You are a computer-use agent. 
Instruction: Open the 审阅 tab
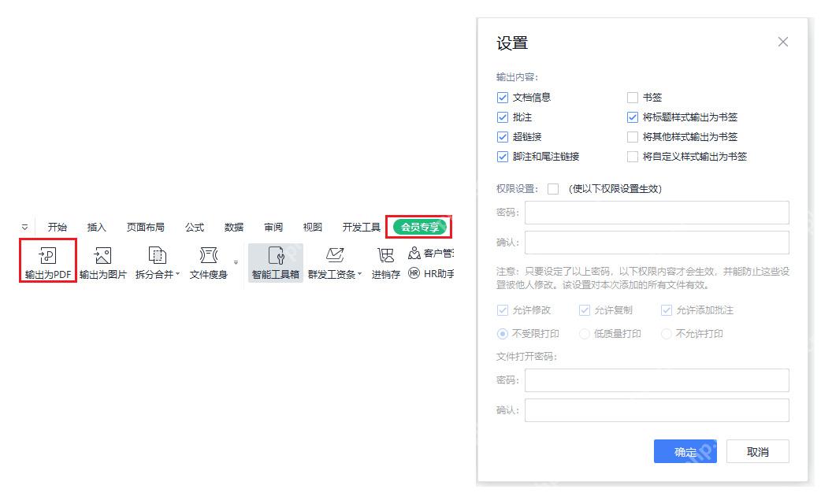pos(273,227)
